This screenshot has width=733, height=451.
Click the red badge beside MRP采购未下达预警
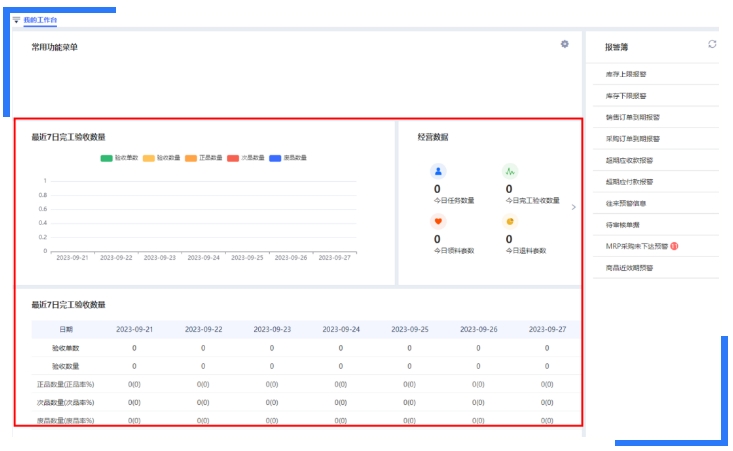(x=674, y=246)
